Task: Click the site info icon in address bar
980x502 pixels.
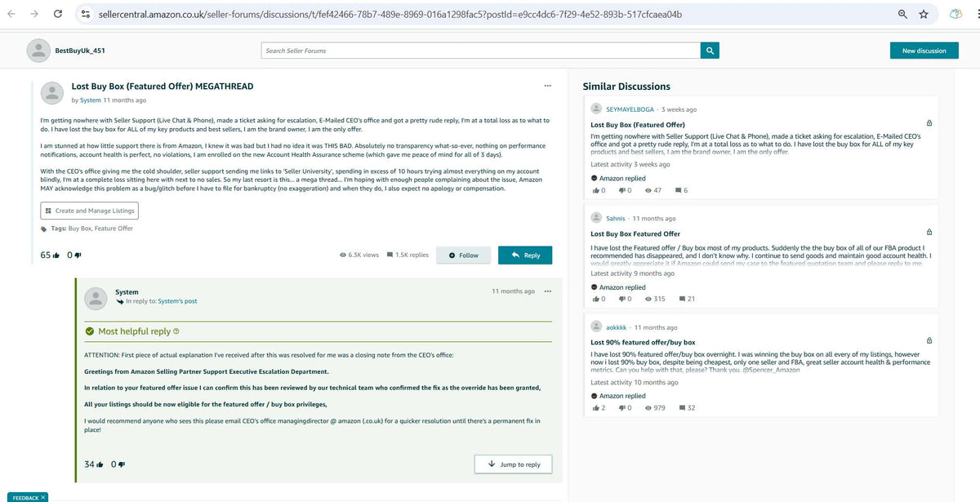Action: coord(85,14)
